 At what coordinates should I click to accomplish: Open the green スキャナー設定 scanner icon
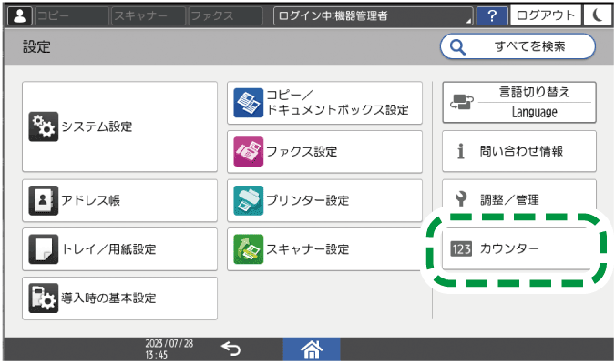coord(248,249)
